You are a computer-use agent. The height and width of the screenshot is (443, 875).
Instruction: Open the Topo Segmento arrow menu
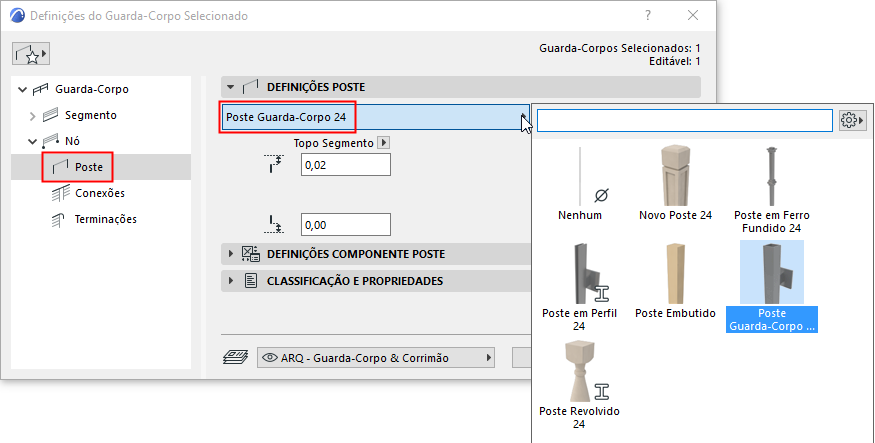point(384,143)
